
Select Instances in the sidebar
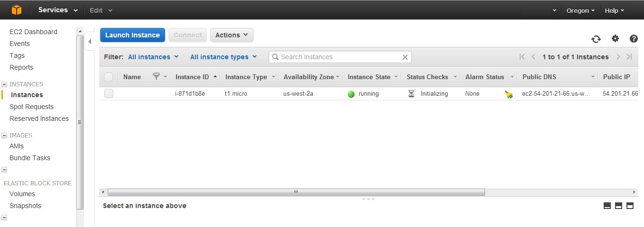click(x=27, y=95)
